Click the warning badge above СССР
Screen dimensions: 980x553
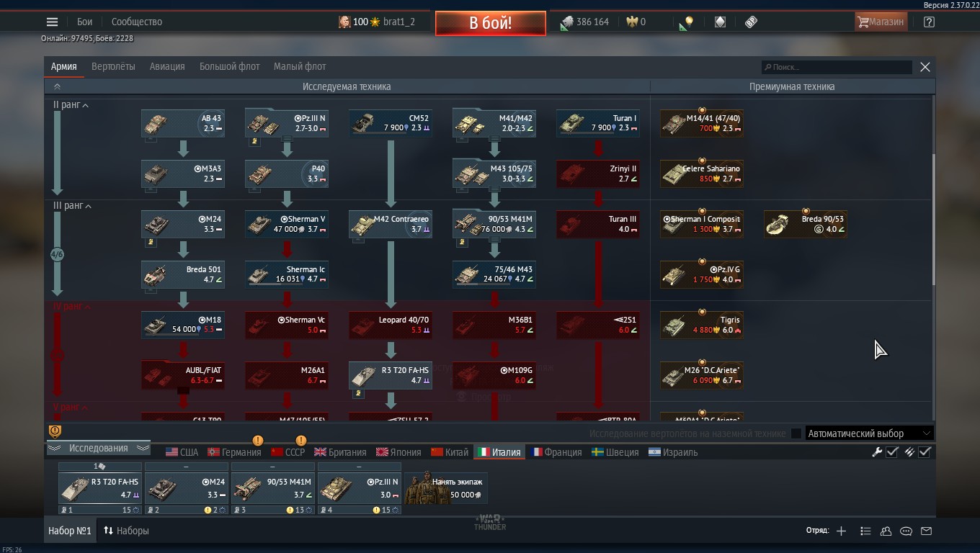(x=300, y=440)
